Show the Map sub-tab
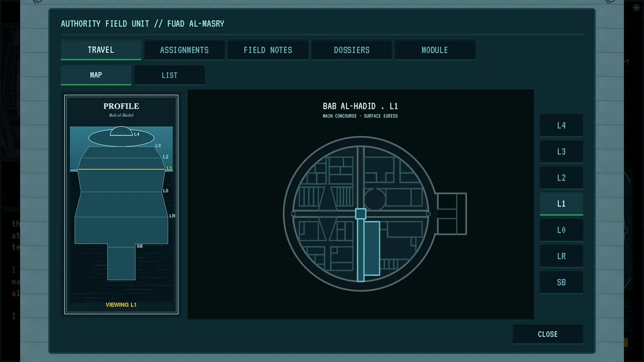Image resolution: width=644 pixels, height=362 pixels. click(x=96, y=75)
